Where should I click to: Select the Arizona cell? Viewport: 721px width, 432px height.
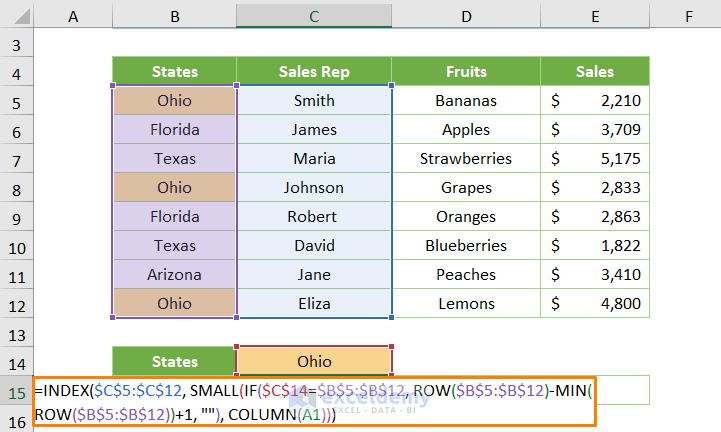[x=175, y=275]
